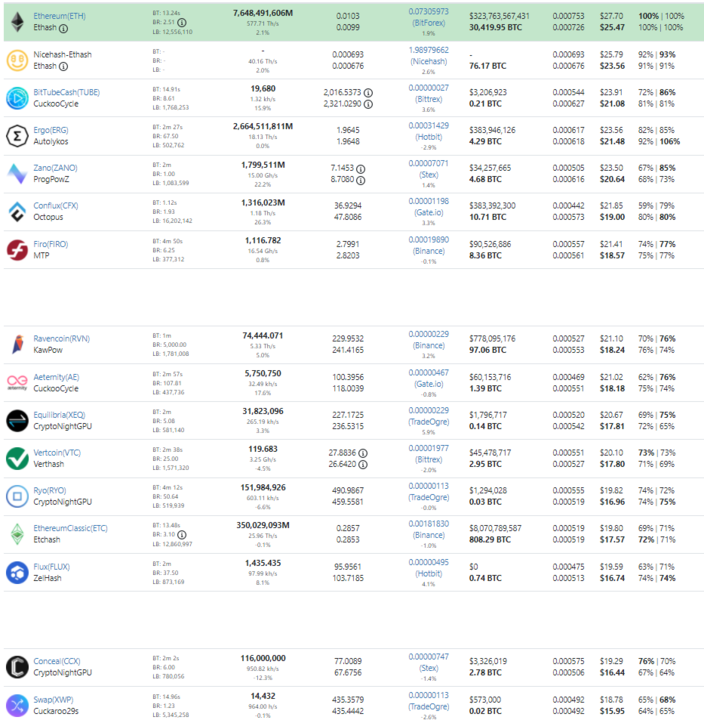Click info icon next to Zano 7.1453

[x=361, y=169]
